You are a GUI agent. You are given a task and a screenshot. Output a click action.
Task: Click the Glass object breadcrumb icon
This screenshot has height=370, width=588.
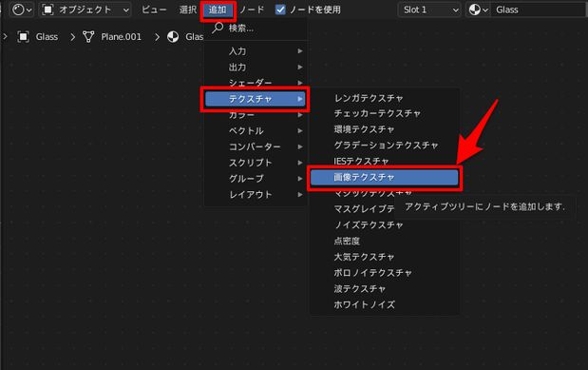pyautogui.click(x=23, y=37)
